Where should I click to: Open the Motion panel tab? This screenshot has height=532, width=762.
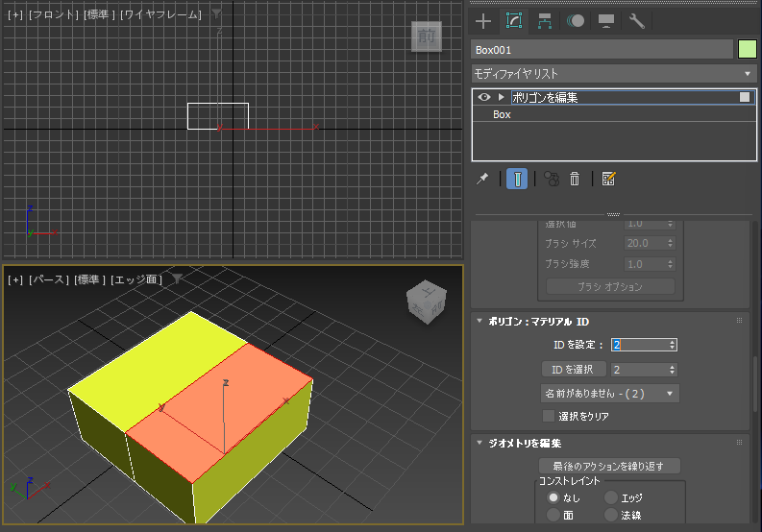click(x=576, y=21)
